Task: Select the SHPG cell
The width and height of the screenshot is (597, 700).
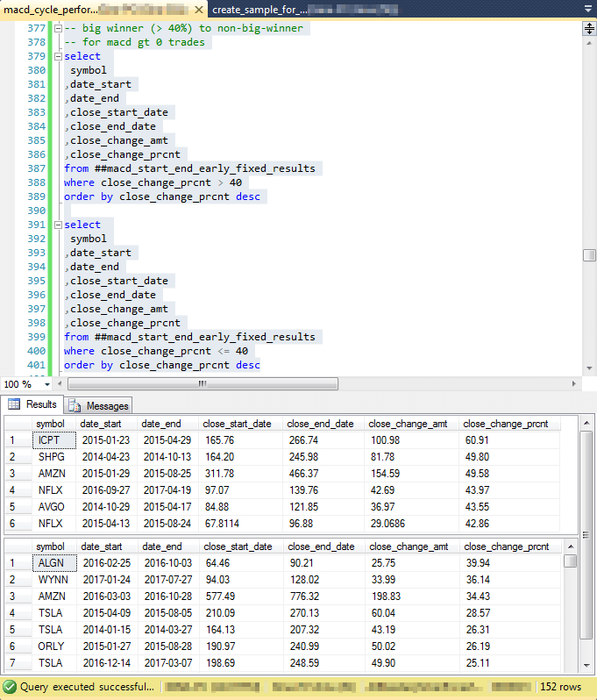Action: coord(54,457)
